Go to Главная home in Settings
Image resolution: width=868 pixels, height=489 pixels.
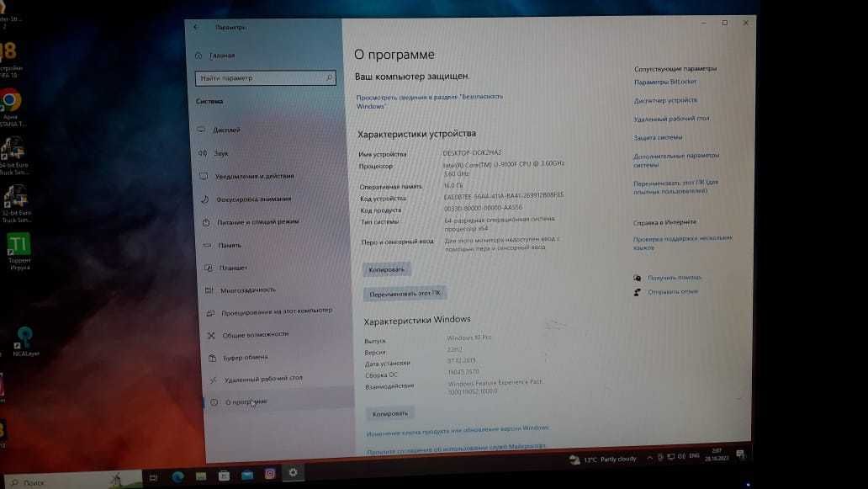tap(222, 56)
